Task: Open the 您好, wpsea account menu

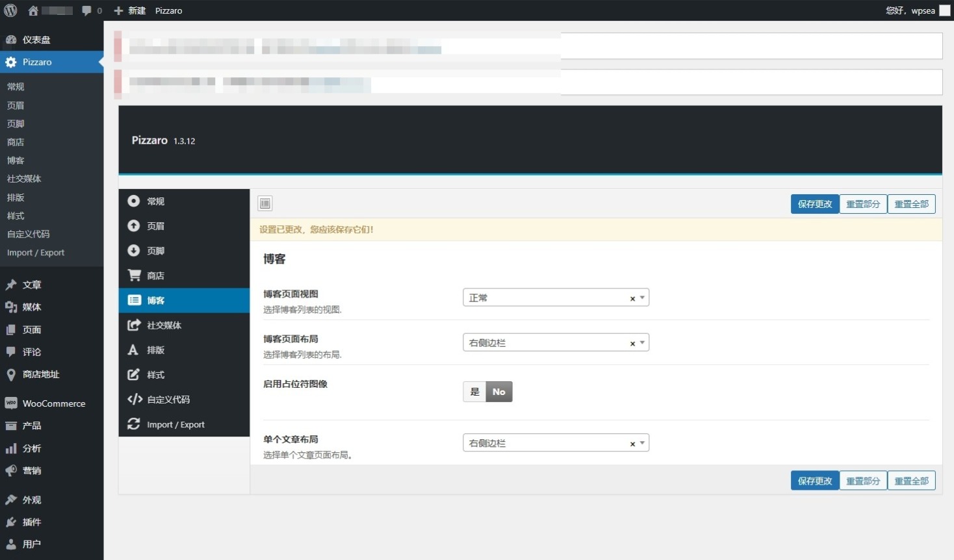Action: [x=918, y=10]
